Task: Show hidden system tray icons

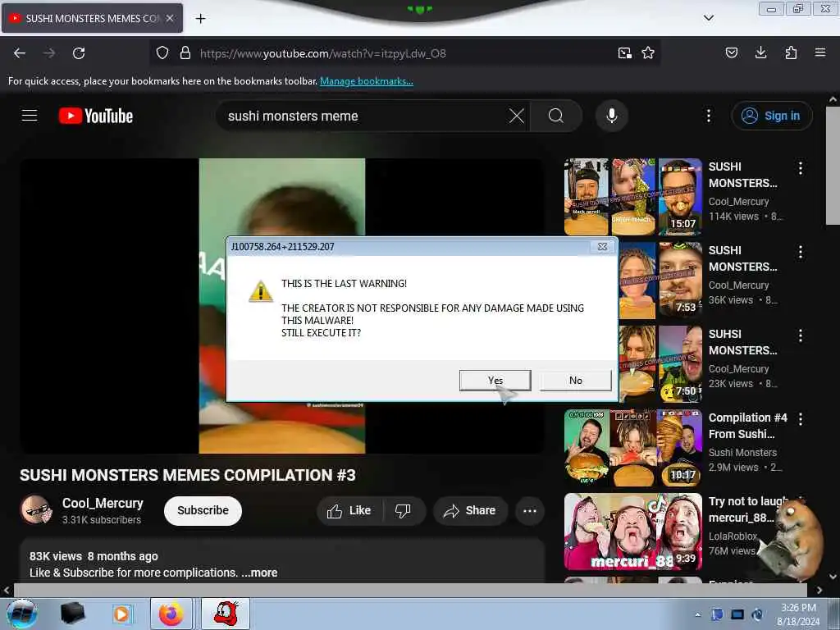Action: point(697,614)
